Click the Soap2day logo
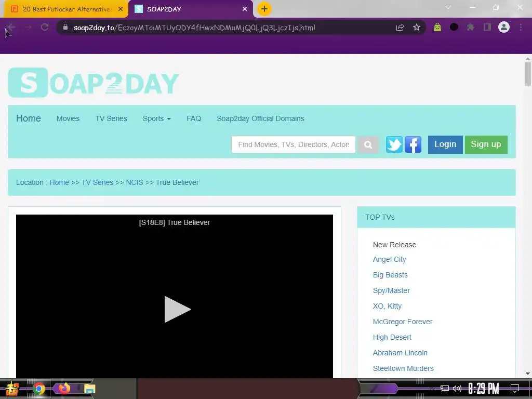This screenshot has height=399, width=532. click(94, 83)
